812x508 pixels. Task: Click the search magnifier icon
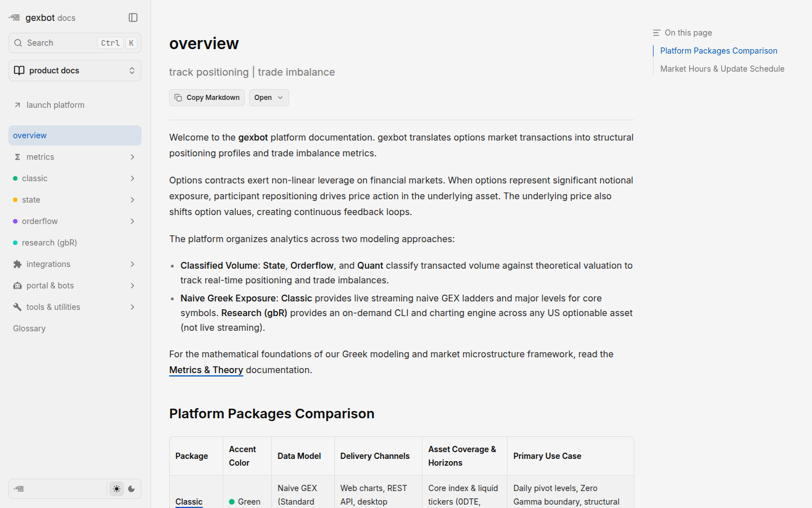tap(19, 43)
